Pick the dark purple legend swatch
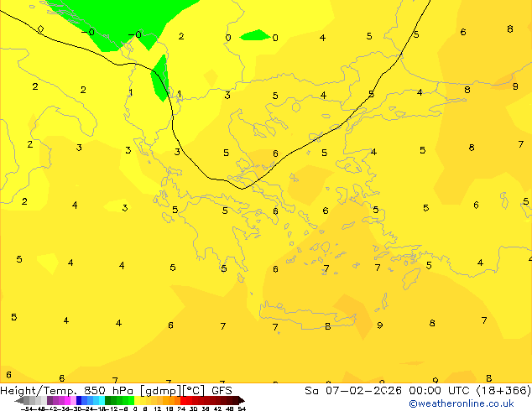532x411 pixels. [x=50, y=400]
